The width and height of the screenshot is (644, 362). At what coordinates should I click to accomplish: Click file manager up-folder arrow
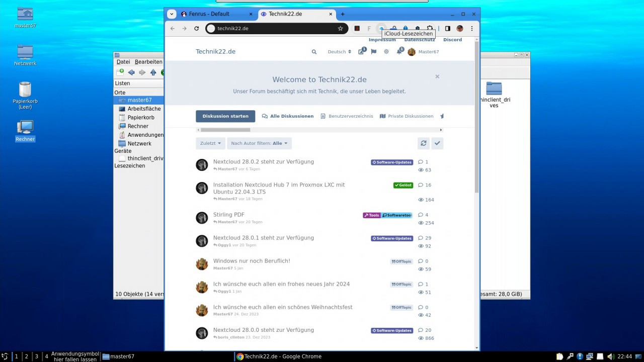tap(153, 72)
